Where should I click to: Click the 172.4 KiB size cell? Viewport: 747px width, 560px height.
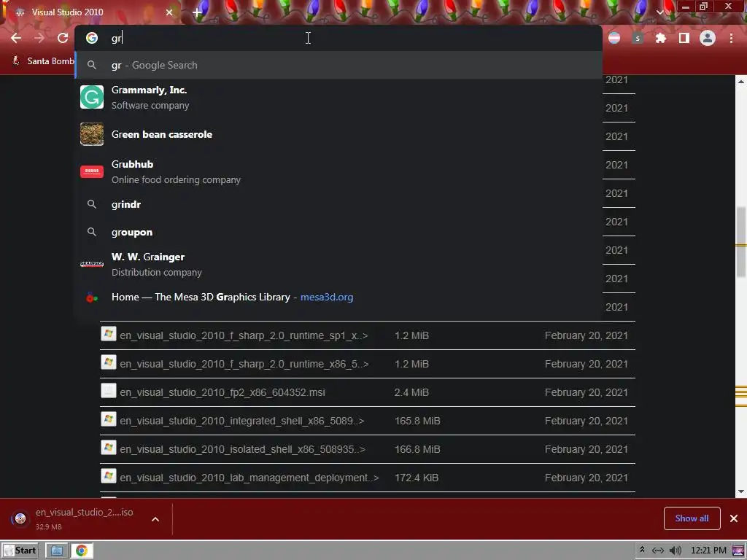417,478
